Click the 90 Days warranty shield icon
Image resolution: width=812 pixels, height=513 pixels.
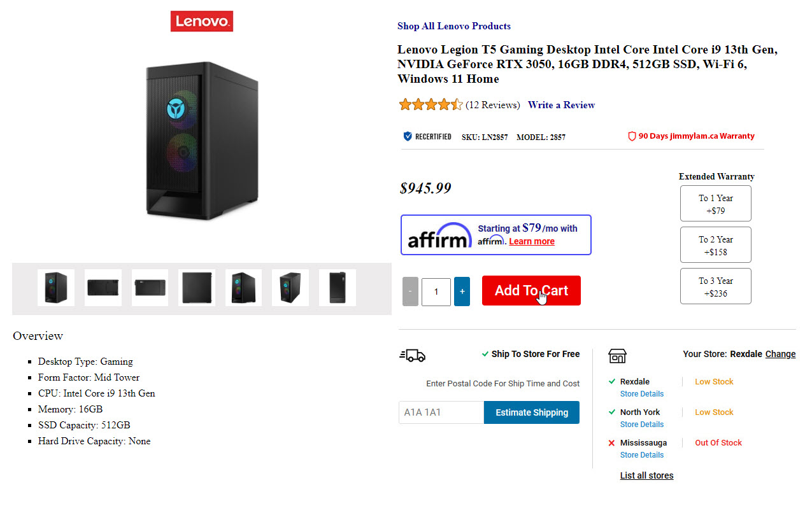[x=632, y=136]
